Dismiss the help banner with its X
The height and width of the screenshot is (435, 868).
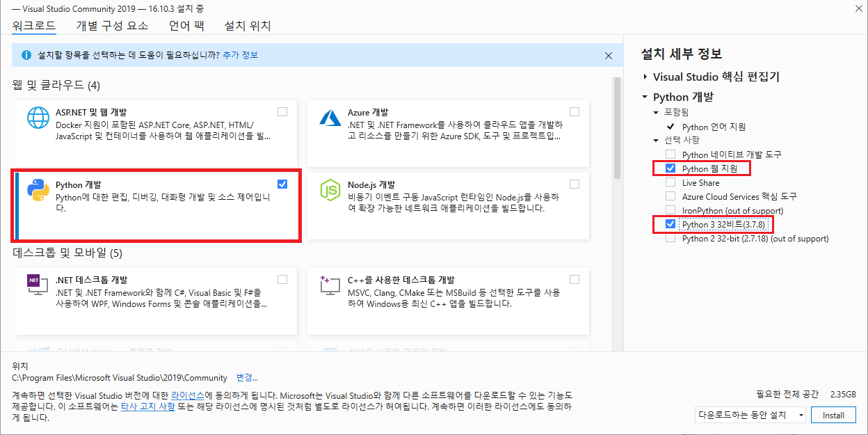click(609, 56)
